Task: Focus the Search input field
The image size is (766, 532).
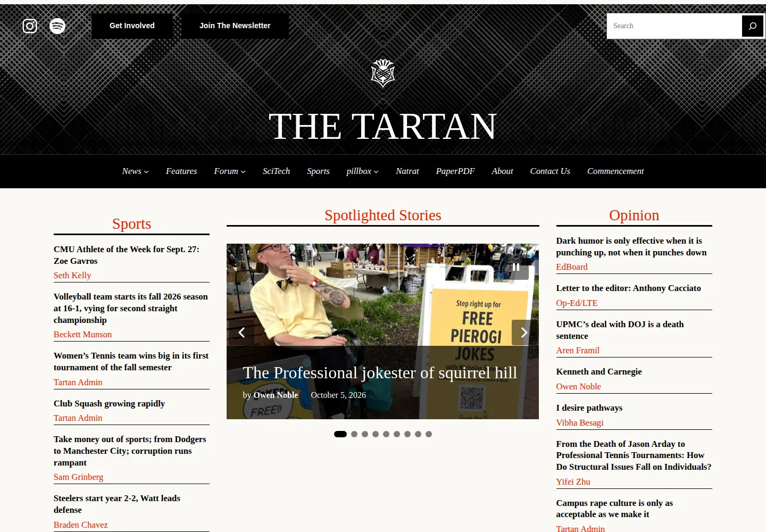Action: [x=675, y=26]
